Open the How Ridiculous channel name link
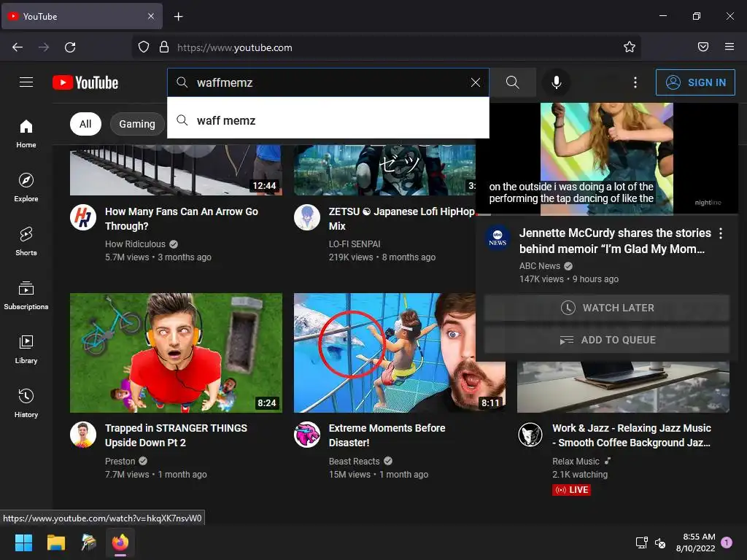The image size is (747, 560). pos(135,244)
